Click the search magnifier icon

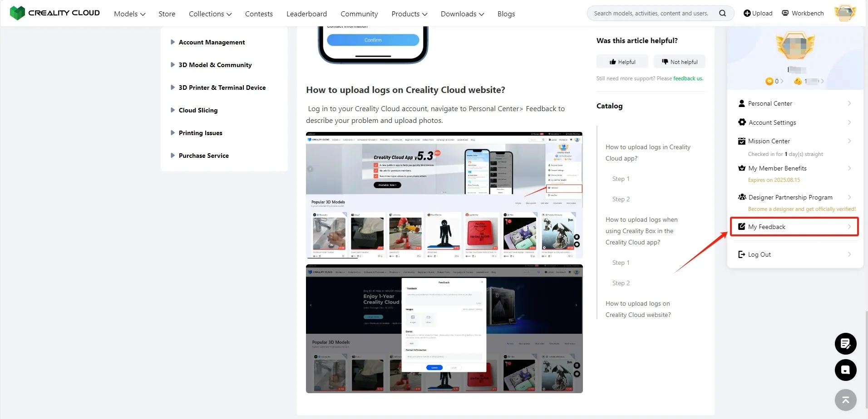[722, 13]
